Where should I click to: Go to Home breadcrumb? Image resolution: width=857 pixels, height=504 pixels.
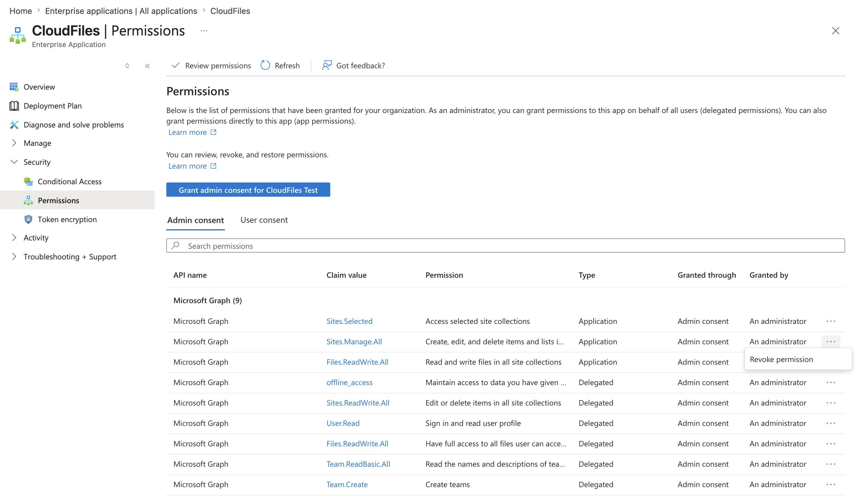pos(21,11)
